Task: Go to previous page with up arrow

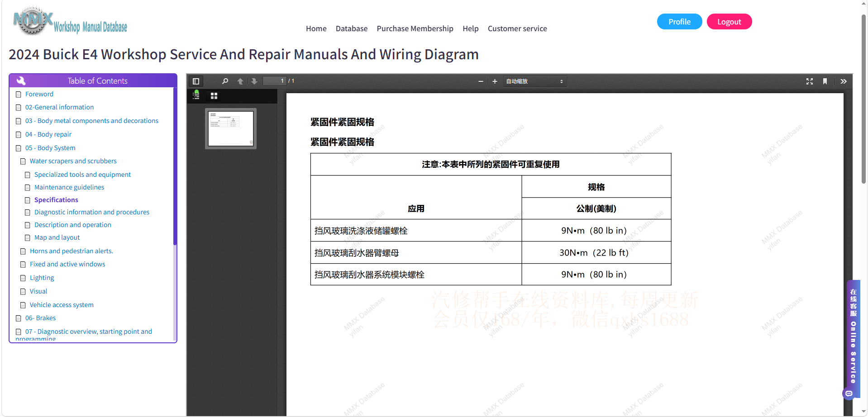Action: pos(240,81)
